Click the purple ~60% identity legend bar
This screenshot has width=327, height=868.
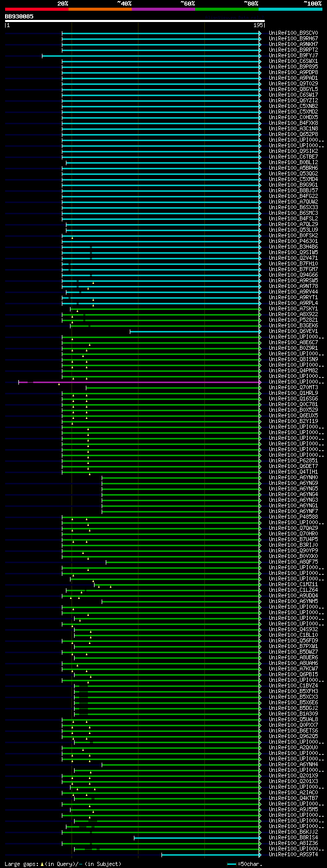point(163,9)
